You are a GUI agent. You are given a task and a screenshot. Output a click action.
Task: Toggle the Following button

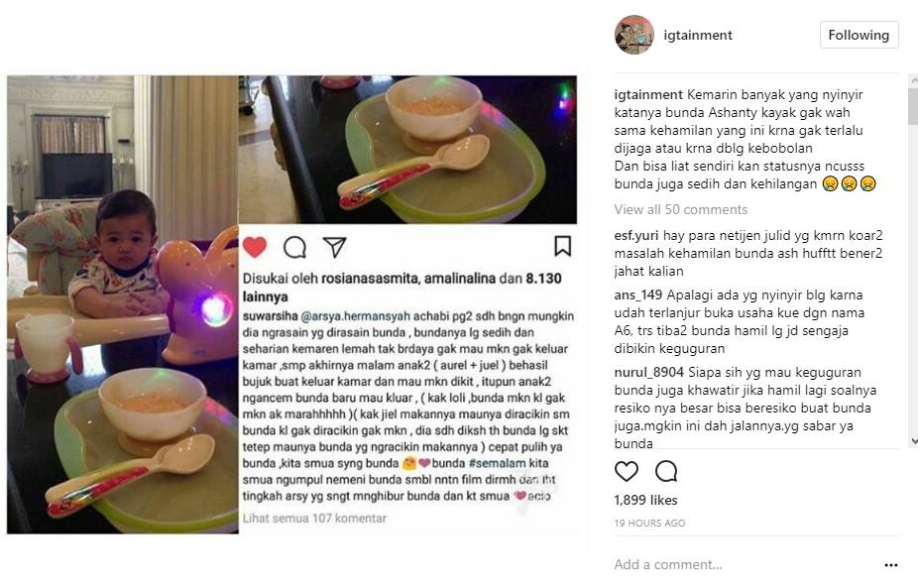(x=859, y=35)
